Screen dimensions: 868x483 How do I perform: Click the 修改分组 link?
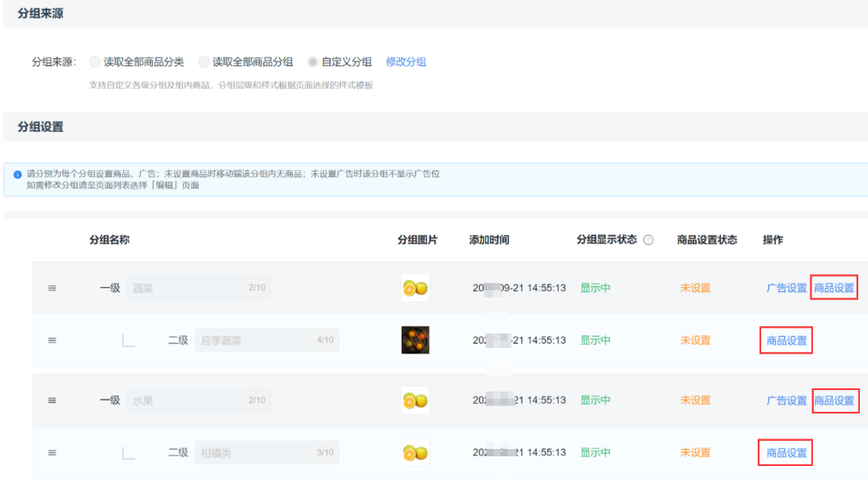click(406, 62)
